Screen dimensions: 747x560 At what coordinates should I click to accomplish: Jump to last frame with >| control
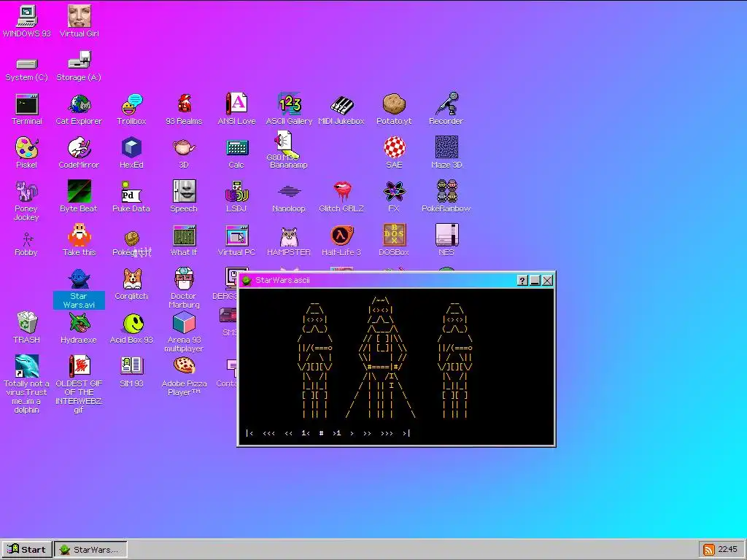tap(406, 433)
